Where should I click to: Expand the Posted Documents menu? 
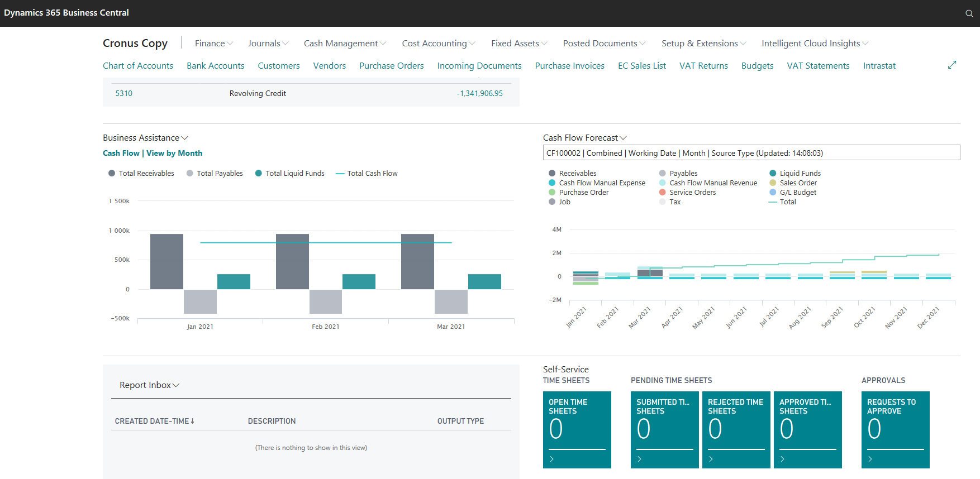pyautogui.click(x=604, y=44)
